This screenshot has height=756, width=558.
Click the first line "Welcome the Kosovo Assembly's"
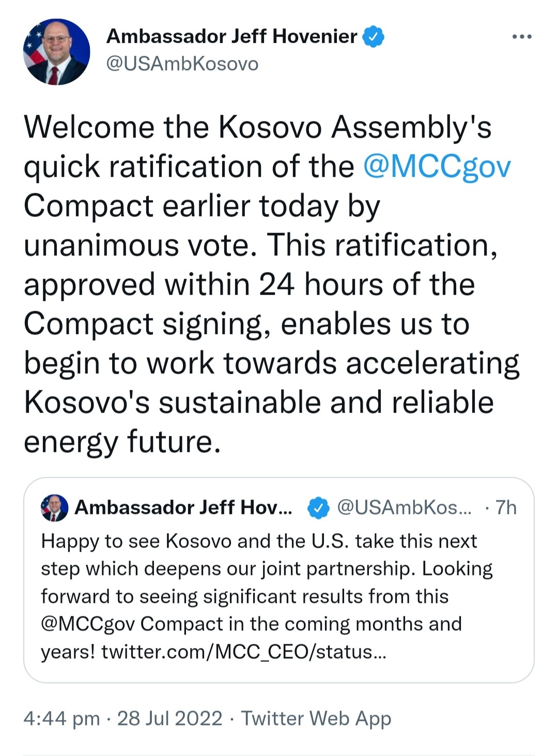257,127
